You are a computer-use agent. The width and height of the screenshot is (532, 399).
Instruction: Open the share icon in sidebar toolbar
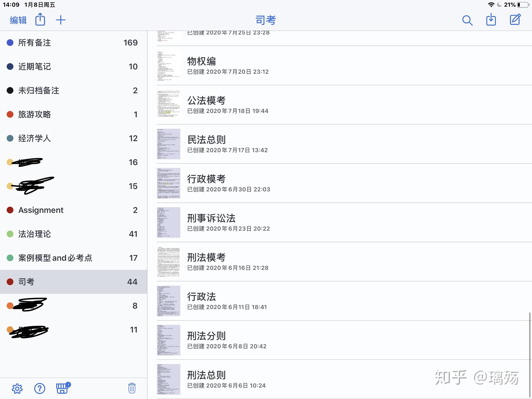(40, 20)
